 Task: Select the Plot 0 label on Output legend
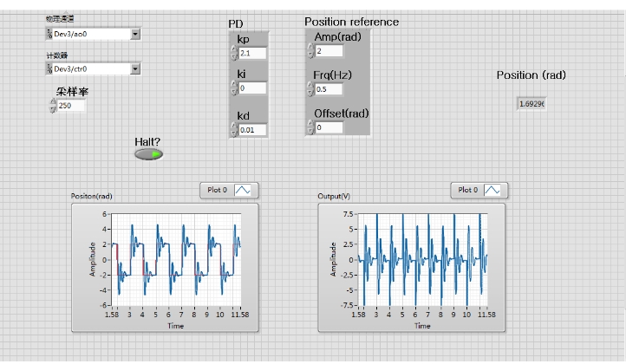[x=467, y=190]
